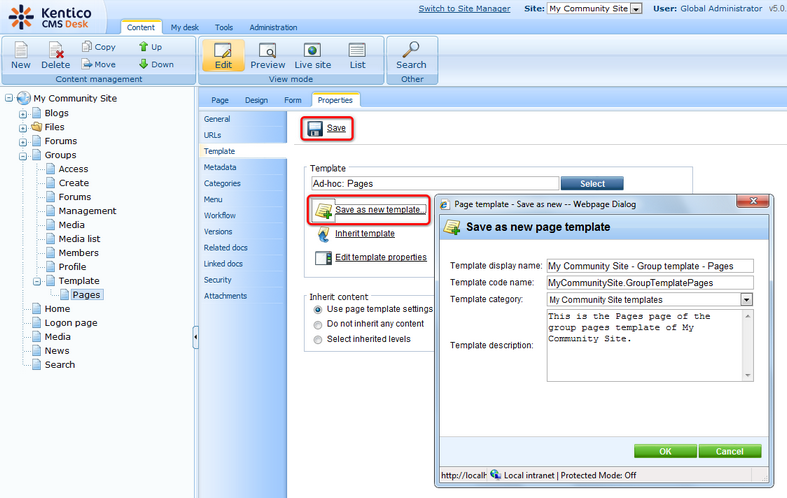Image resolution: width=787 pixels, height=498 pixels.
Task: Select the Logon page tree item
Action: 71,323
